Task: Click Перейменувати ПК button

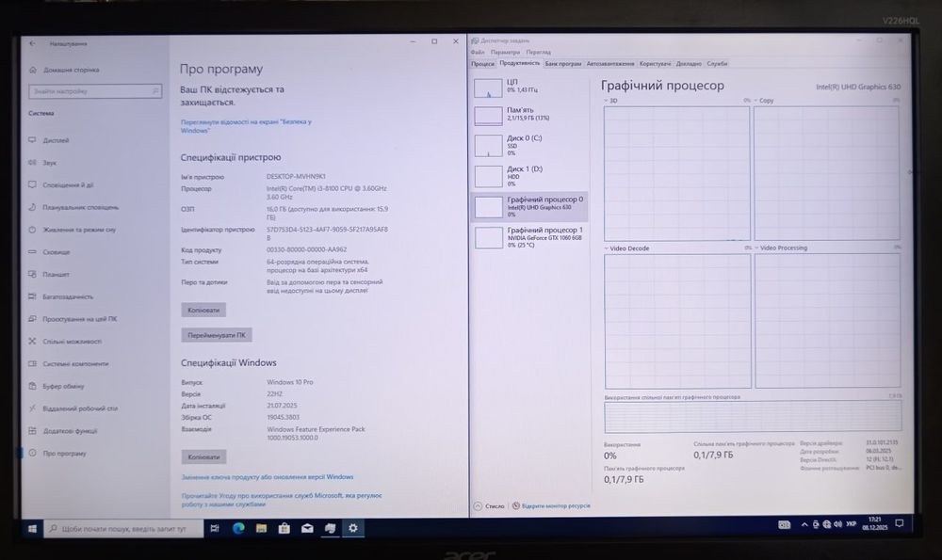Action: [217, 335]
